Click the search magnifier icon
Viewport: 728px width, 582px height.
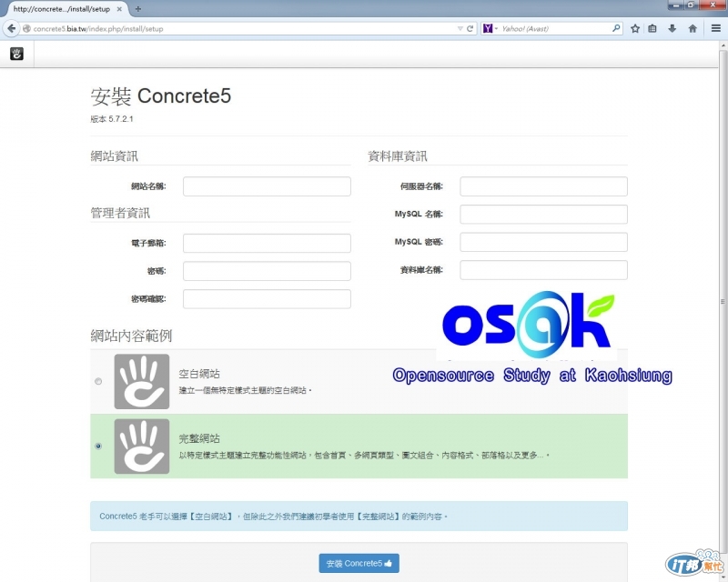click(616, 28)
